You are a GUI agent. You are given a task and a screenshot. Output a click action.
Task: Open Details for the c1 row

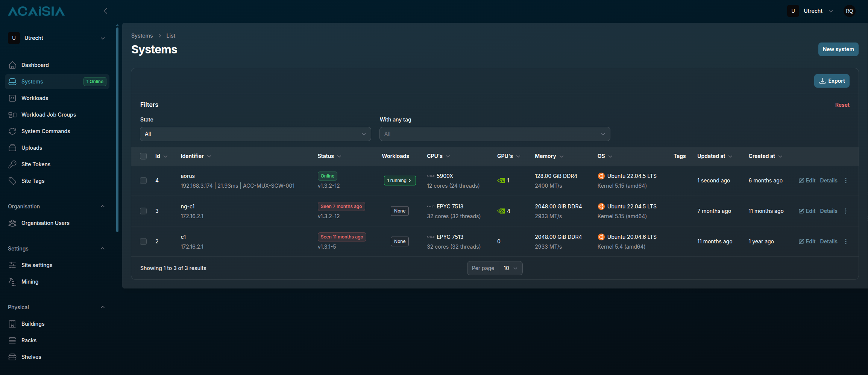829,241
